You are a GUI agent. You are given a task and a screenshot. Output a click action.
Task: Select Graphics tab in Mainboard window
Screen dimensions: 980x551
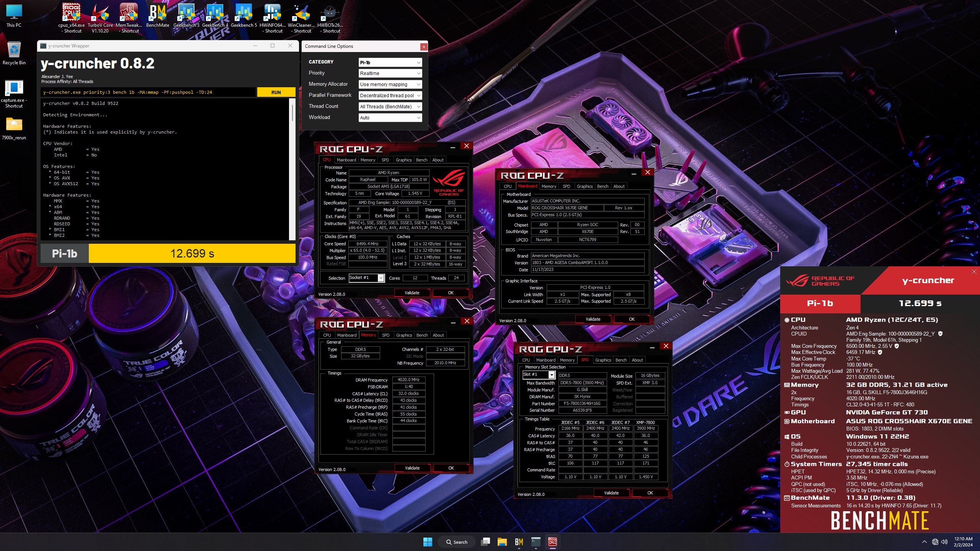coord(585,186)
